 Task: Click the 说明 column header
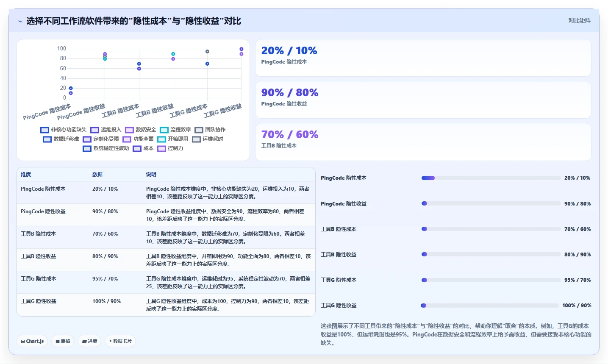(x=151, y=175)
